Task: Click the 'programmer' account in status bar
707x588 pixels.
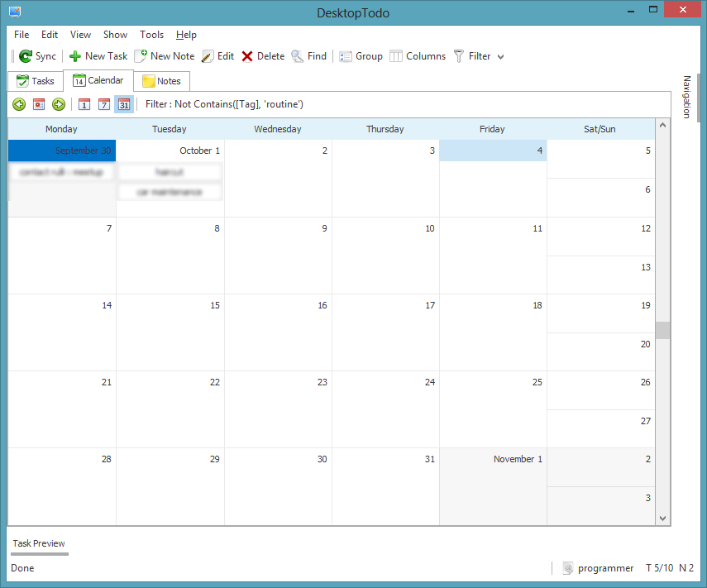Action: click(605, 568)
